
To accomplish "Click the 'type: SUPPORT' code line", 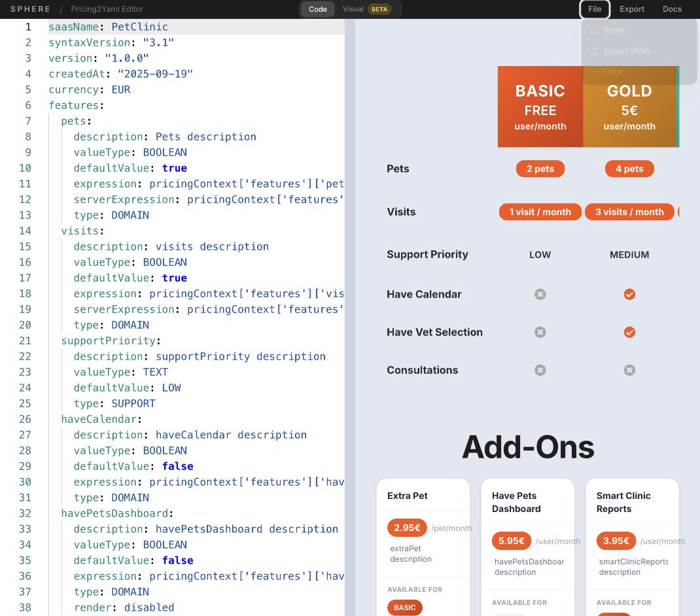I will [x=114, y=403].
